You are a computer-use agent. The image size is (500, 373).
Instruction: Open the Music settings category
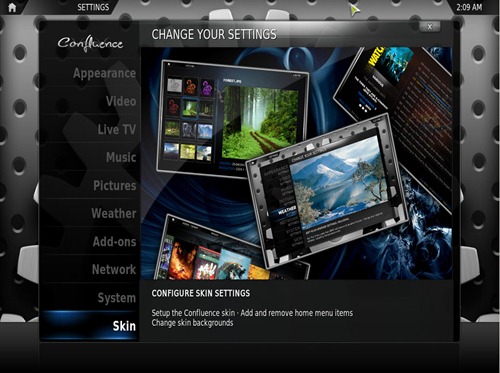pos(90,157)
